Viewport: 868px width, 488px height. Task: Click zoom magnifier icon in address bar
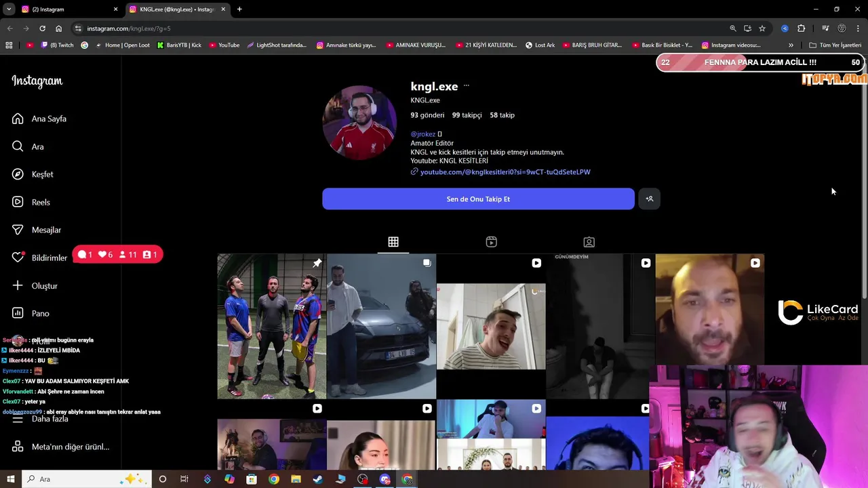732,28
